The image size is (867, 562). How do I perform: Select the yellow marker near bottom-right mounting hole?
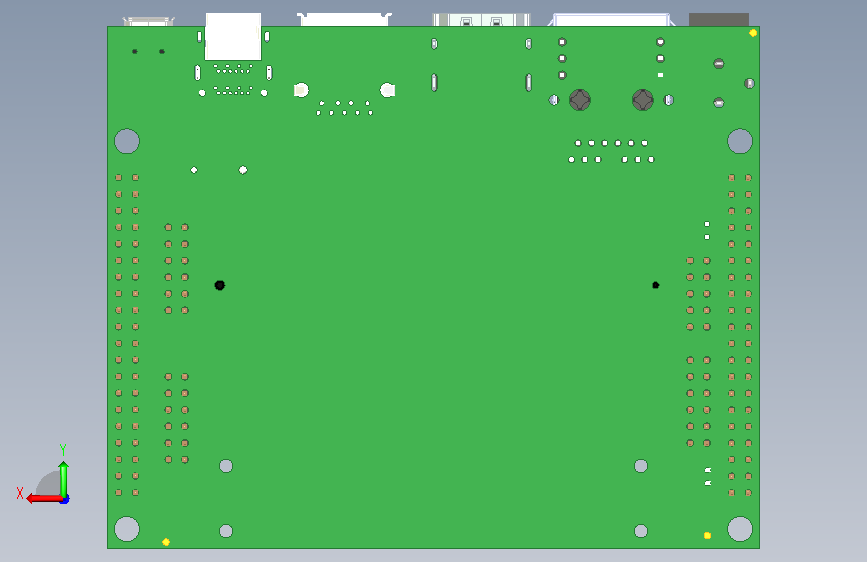pos(707,535)
